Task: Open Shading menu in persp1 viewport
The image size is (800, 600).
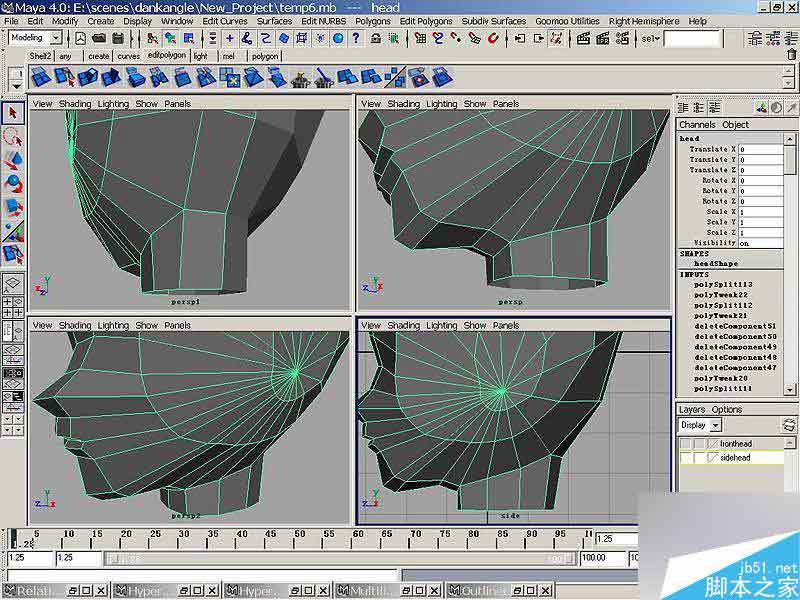Action: tap(75, 103)
